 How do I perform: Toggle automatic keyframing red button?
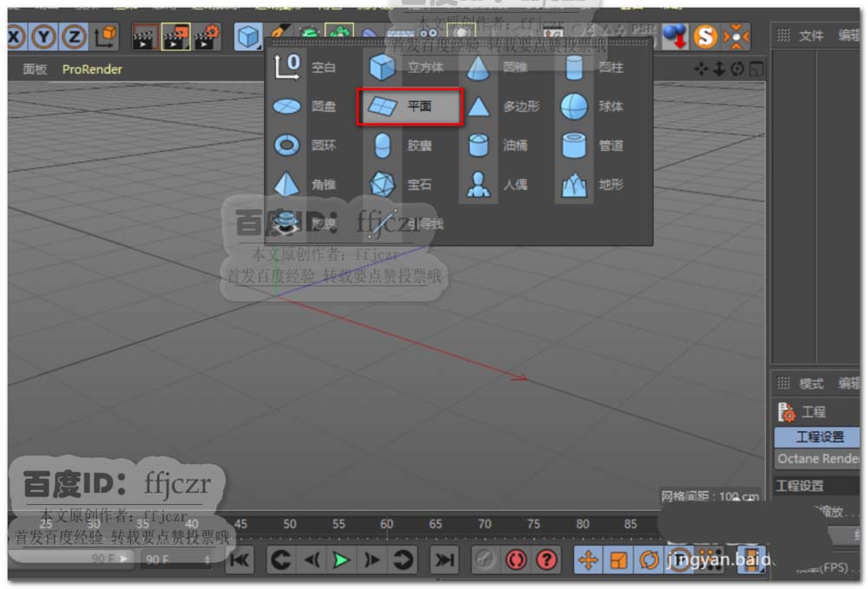point(516,560)
